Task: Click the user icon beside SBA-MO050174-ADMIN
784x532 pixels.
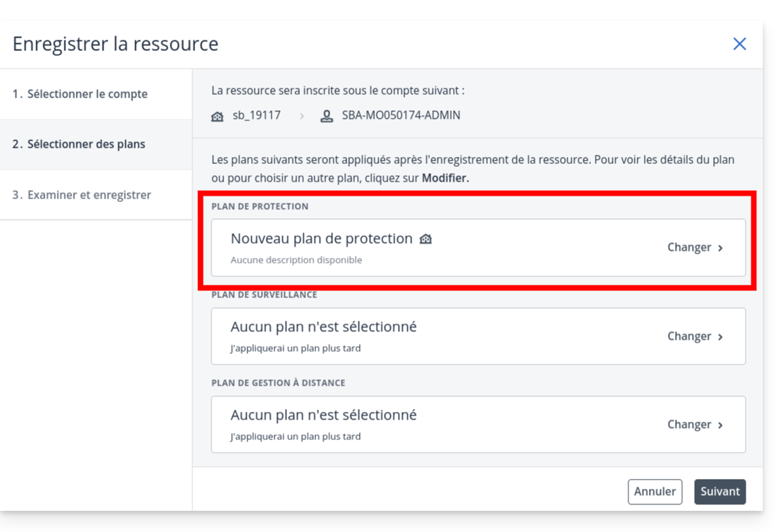Action: pos(327,116)
